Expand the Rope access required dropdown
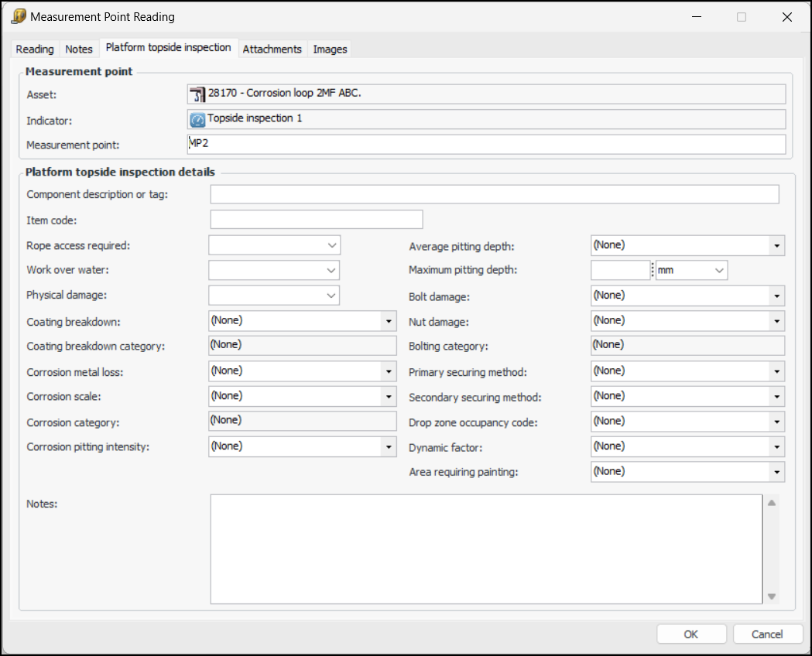This screenshot has height=656, width=812. 332,245
